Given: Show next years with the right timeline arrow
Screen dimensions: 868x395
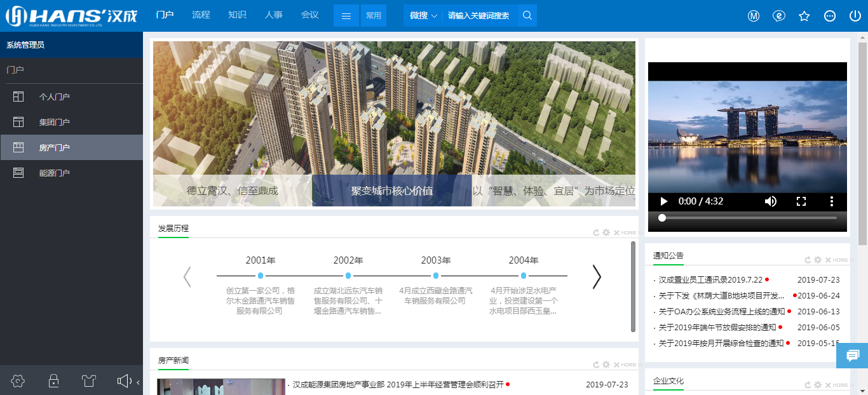Looking at the screenshot, I should click(597, 276).
